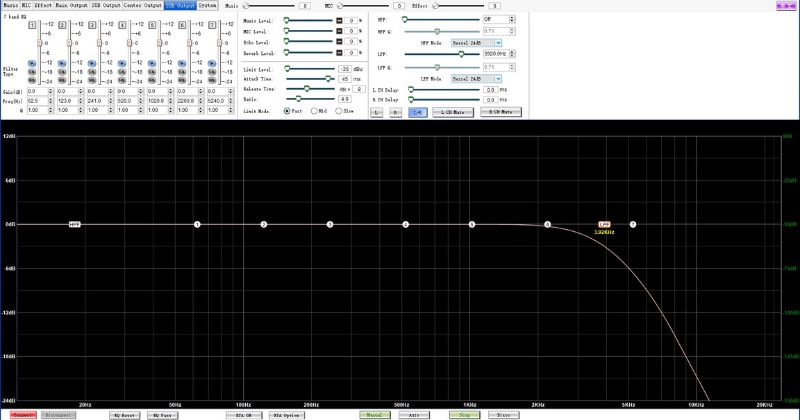The width and height of the screenshot is (800, 420).
Task: Click the red Connect button
Action: click(22, 413)
